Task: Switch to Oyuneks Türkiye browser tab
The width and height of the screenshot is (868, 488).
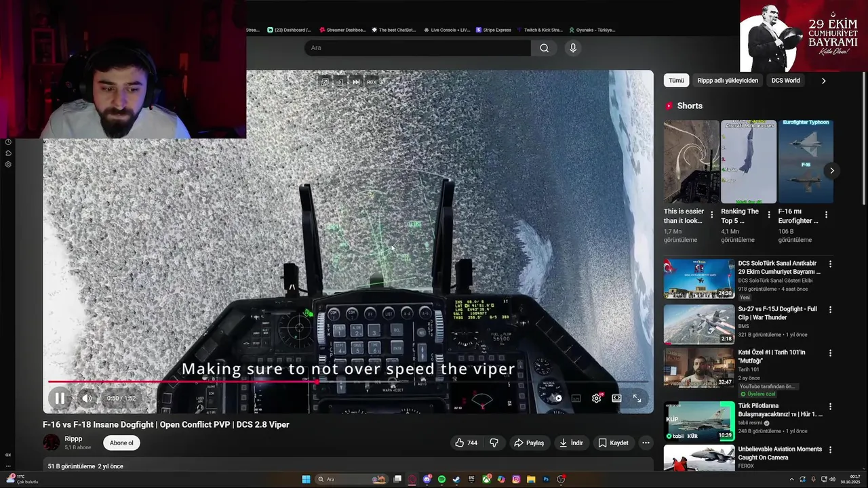Action: coord(592,30)
